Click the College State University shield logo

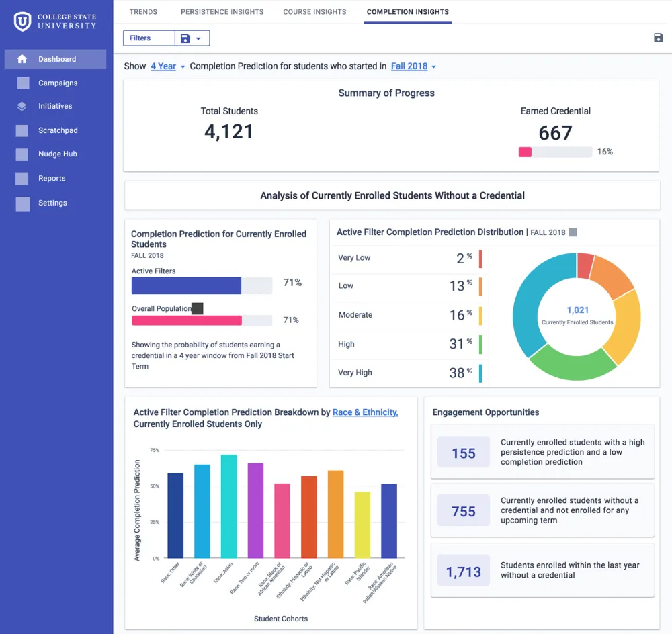point(22,21)
